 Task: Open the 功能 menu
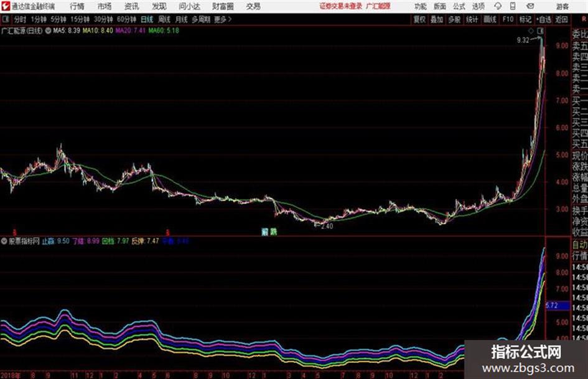tap(421, 6)
